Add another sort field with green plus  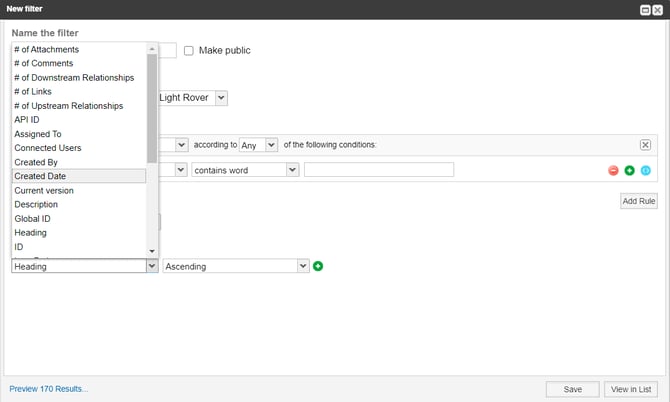319,266
